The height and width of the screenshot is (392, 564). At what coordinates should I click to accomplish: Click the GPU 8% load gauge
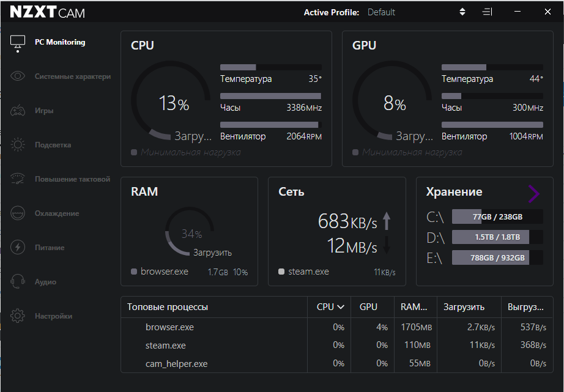[392, 101]
